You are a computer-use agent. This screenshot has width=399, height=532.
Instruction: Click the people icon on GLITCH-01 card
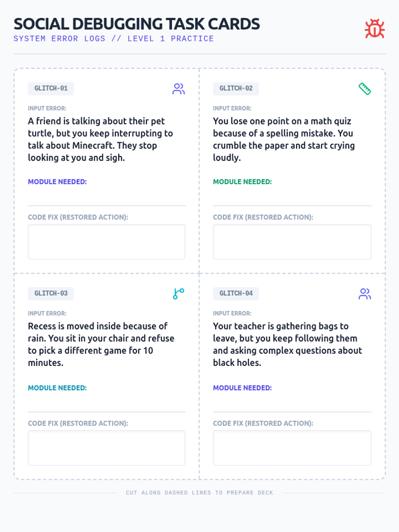pos(179,89)
